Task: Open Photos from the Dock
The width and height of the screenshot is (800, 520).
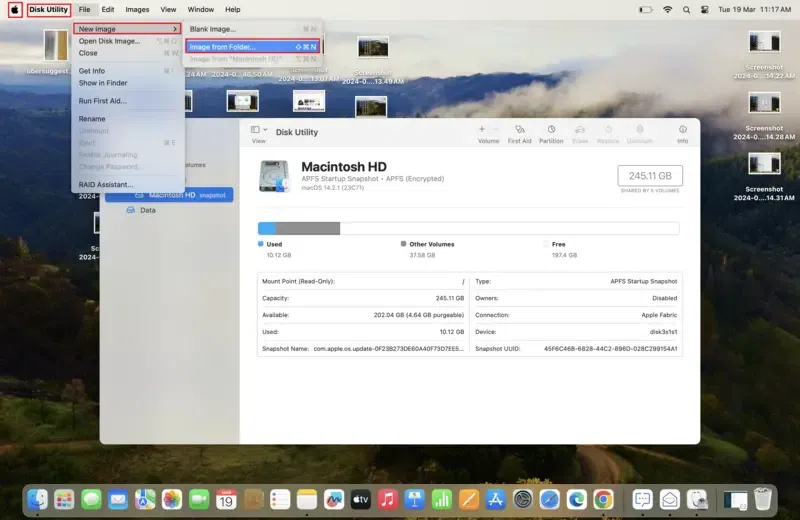Action: click(x=172, y=500)
